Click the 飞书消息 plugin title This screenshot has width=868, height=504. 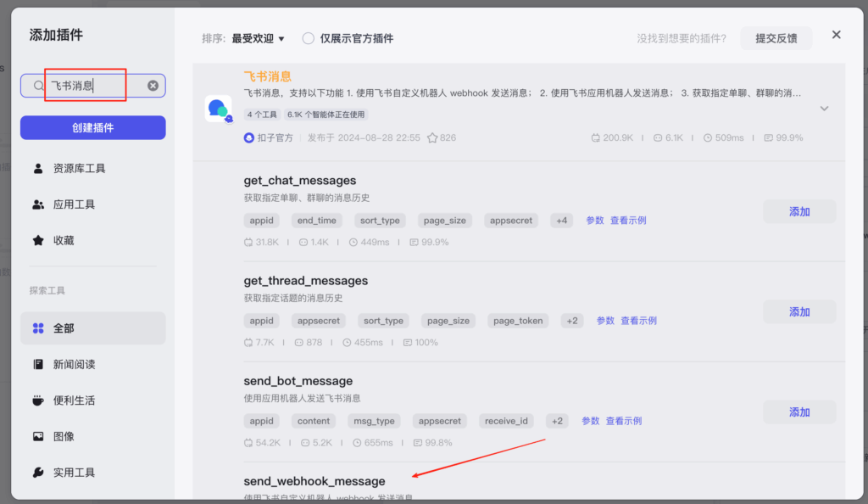pyautogui.click(x=267, y=76)
